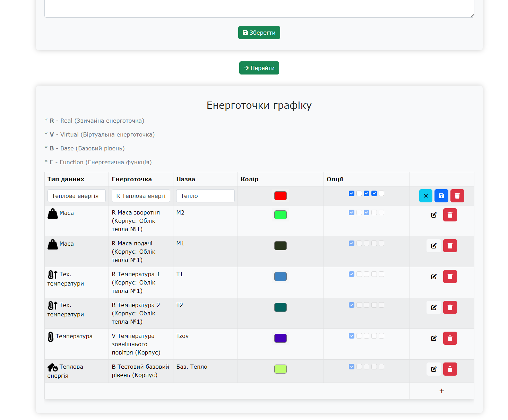Viewport: 508px width, 420px height.
Task: Click the Тепло name input field
Action: click(205, 196)
